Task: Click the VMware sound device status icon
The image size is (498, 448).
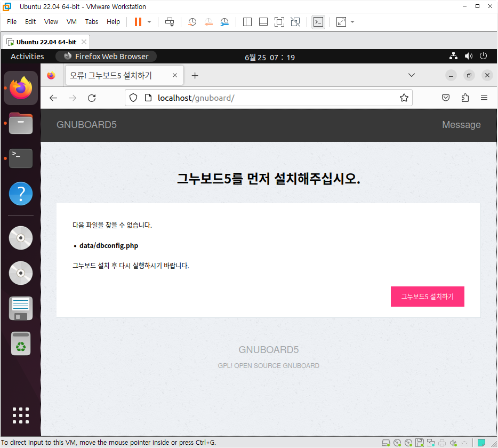Action: [453, 443]
